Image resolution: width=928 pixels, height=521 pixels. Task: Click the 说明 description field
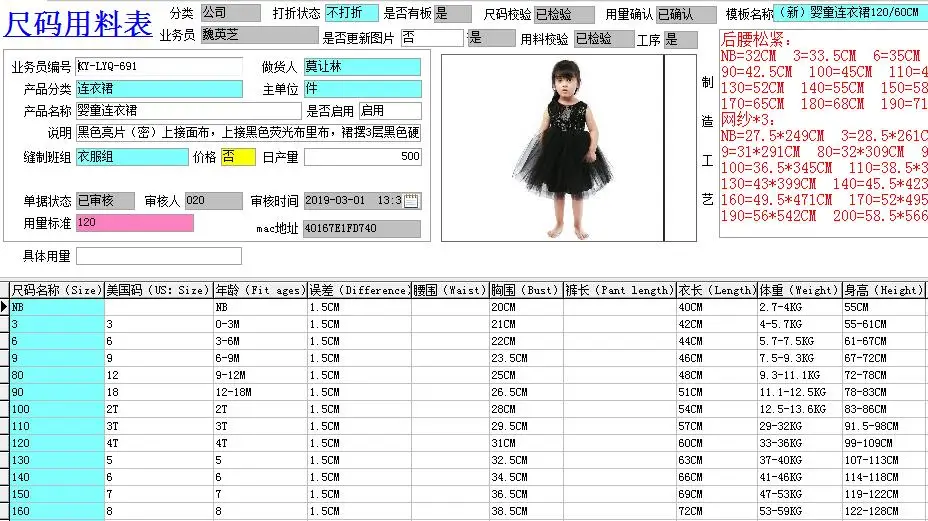point(249,133)
